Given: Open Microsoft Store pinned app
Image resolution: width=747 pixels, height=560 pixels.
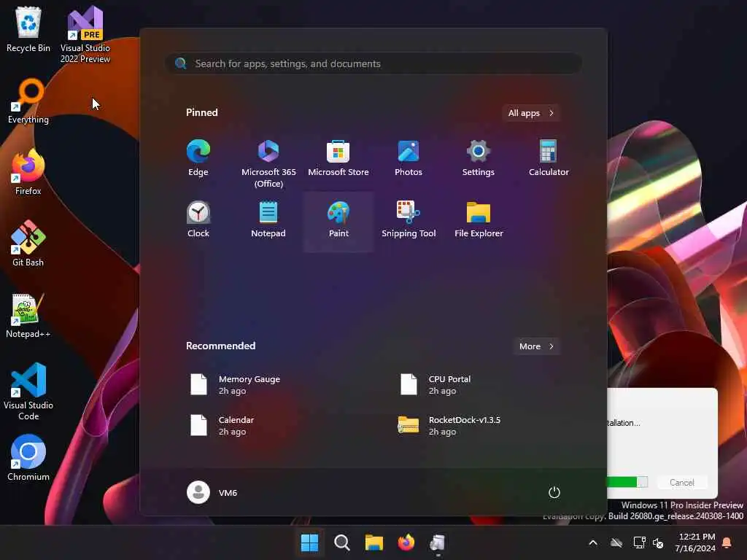Looking at the screenshot, I should (338, 158).
